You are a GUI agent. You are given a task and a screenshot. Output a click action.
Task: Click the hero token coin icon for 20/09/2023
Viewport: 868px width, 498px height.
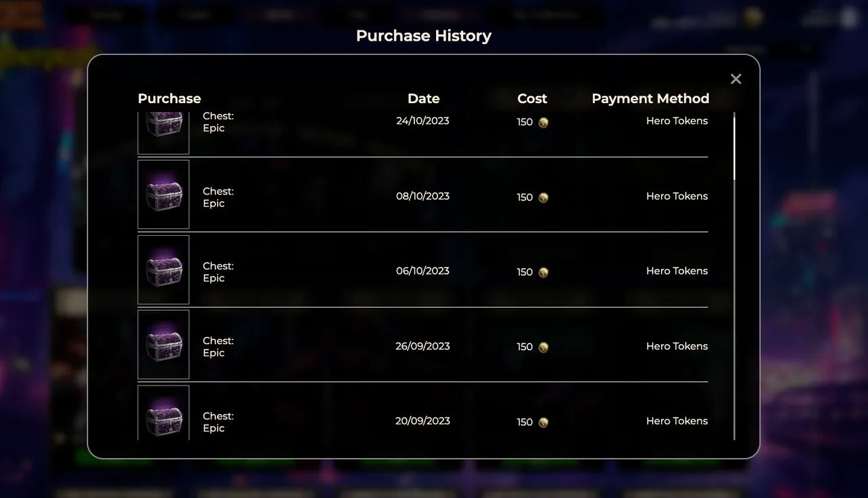[543, 422]
